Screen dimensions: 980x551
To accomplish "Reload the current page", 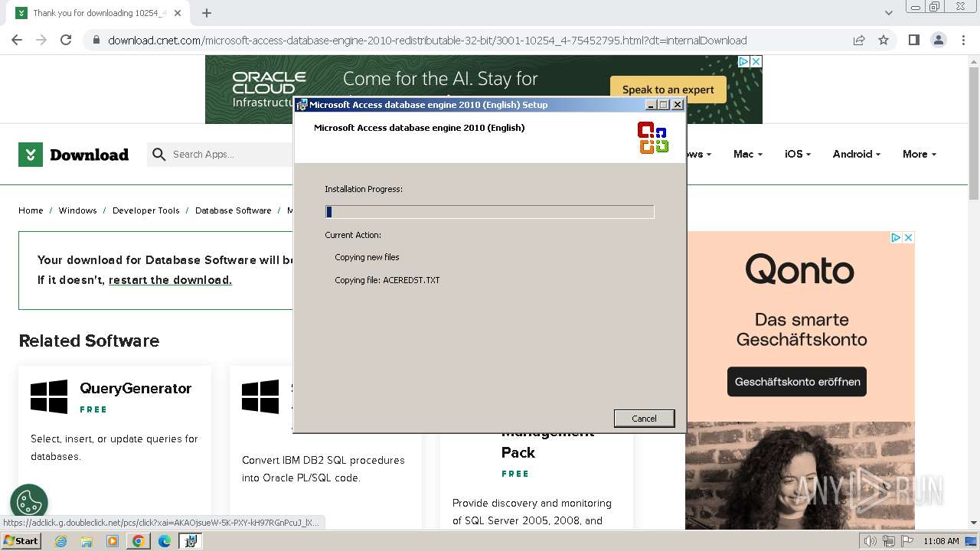I will click(x=66, y=41).
